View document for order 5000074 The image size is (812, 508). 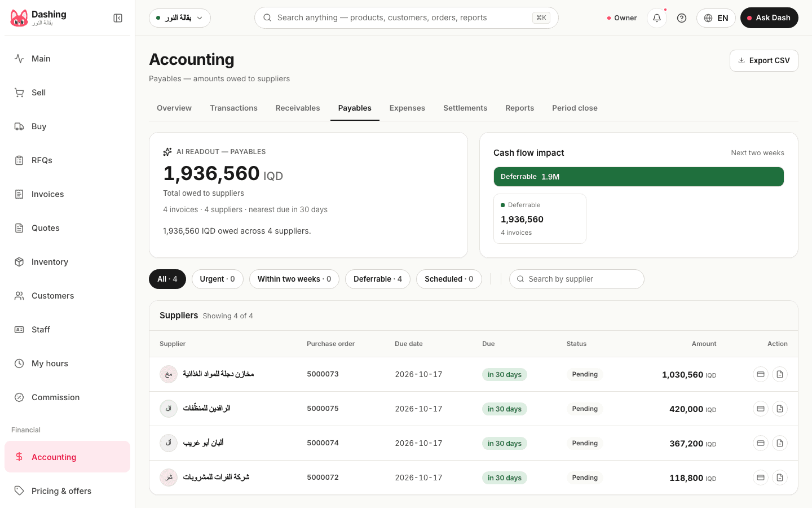[780, 443]
